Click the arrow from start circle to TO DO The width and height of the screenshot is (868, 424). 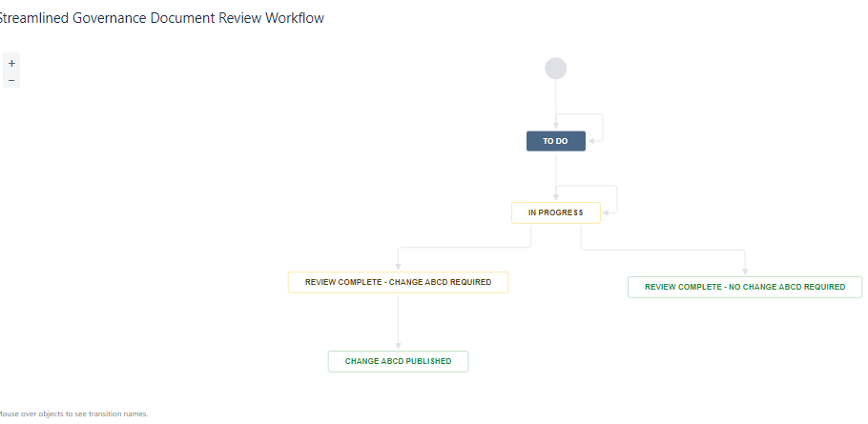click(555, 105)
